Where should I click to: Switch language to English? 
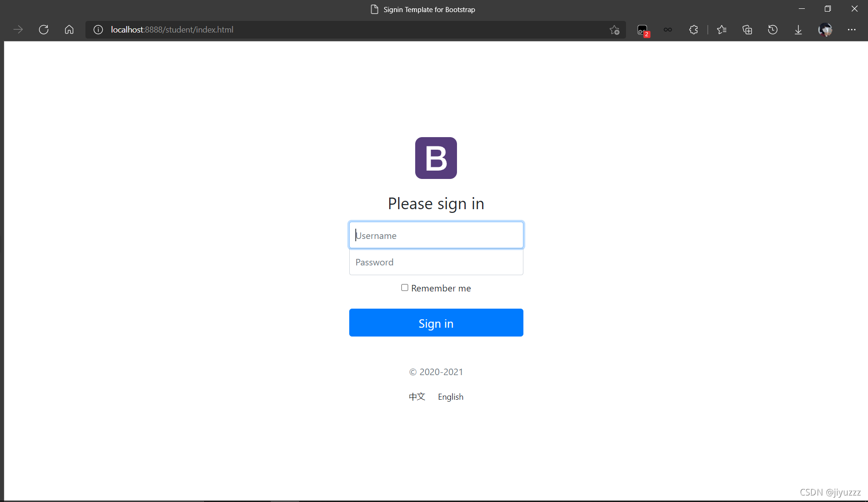coord(450,396)
